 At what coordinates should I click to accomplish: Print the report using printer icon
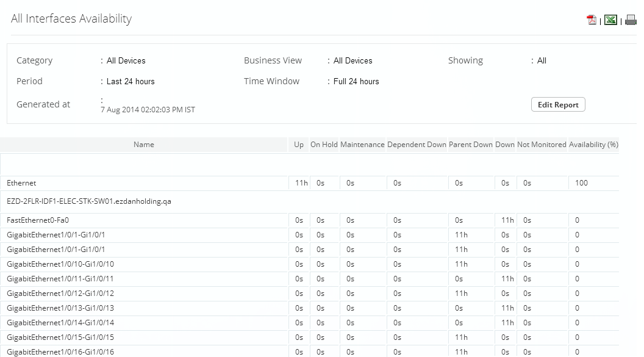(x=631, y=21)
